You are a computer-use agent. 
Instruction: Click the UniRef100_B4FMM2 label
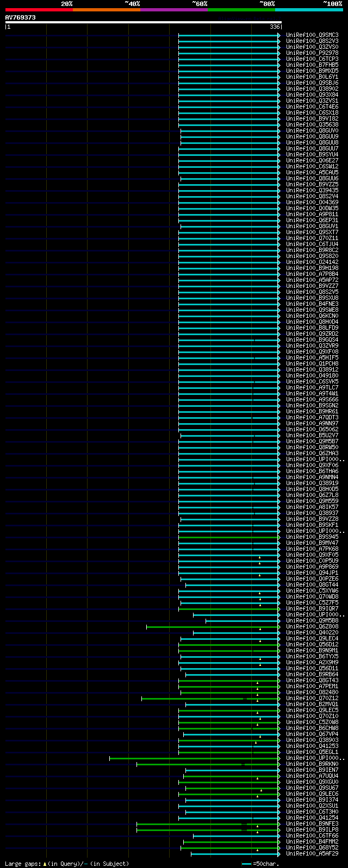coord(312,842)
